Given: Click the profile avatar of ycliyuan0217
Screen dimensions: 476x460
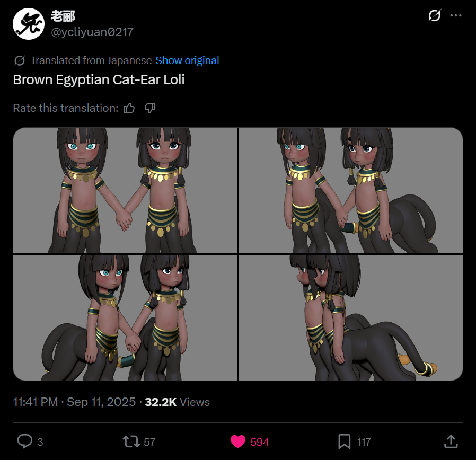Looking at the screenshot, I should click(29, 24).
